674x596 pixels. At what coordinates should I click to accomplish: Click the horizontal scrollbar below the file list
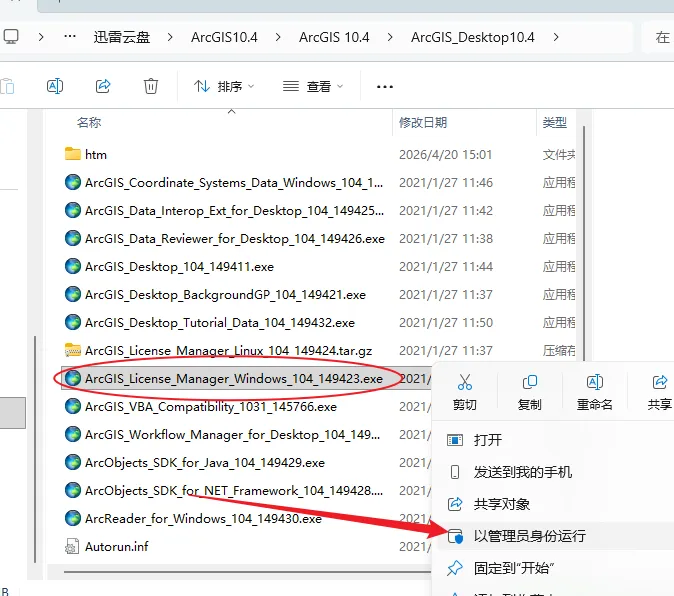click(247, 572)
